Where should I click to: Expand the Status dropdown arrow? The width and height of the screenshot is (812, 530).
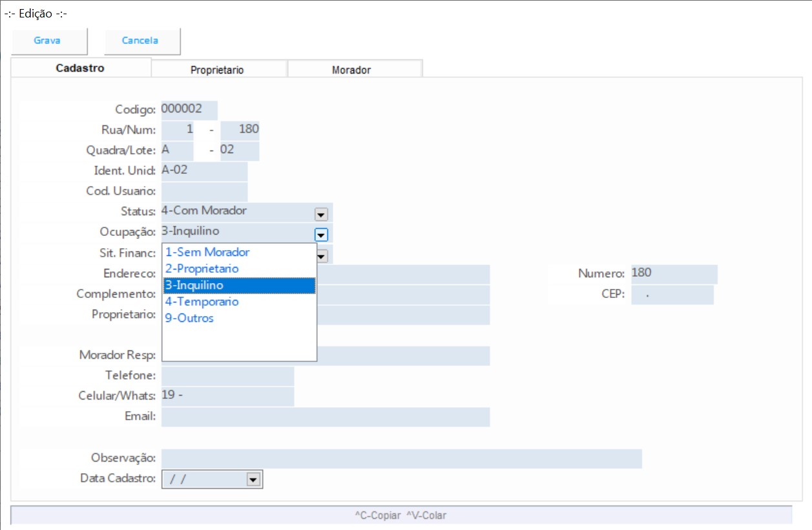[321, 213]
